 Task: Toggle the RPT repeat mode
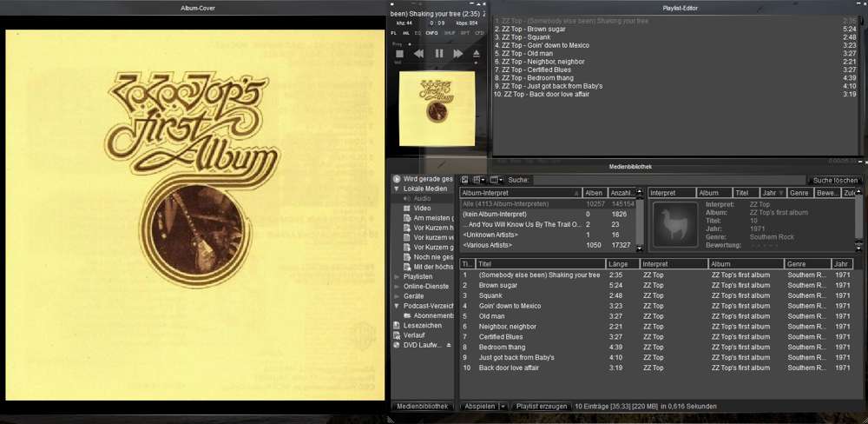click(x=464, y=33)
